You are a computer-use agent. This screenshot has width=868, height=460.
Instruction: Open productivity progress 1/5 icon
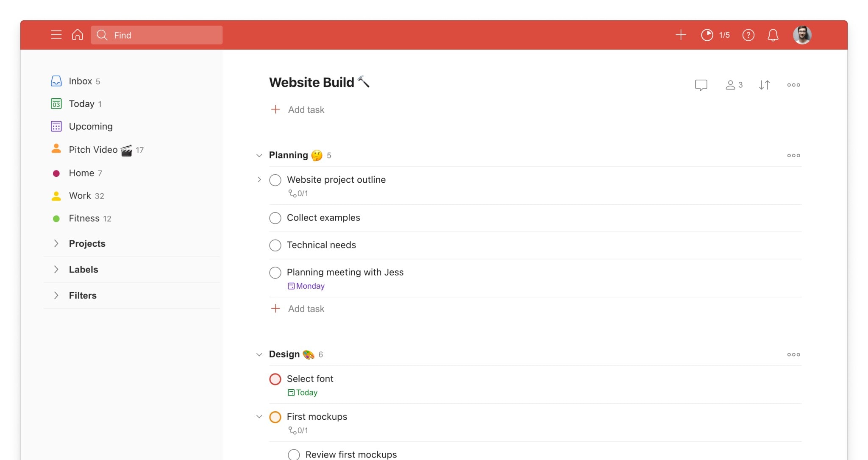pyautogui.click(x=715, y=35)
